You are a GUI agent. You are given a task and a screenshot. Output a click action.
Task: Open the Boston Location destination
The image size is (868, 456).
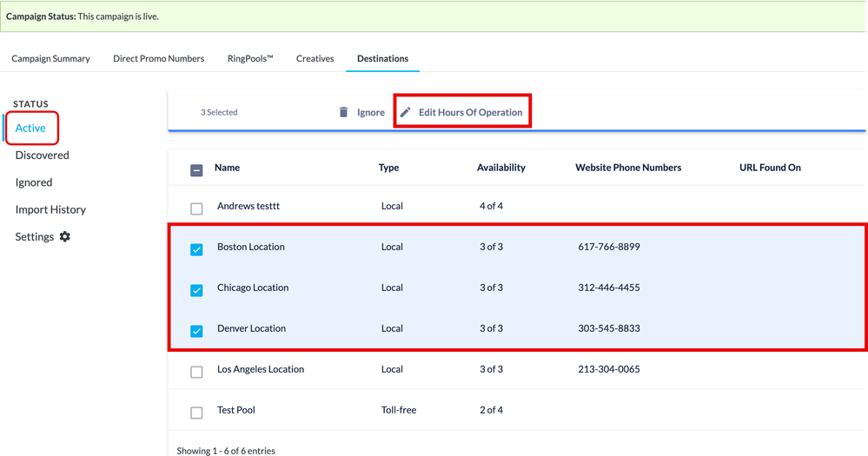pos(251,247)
